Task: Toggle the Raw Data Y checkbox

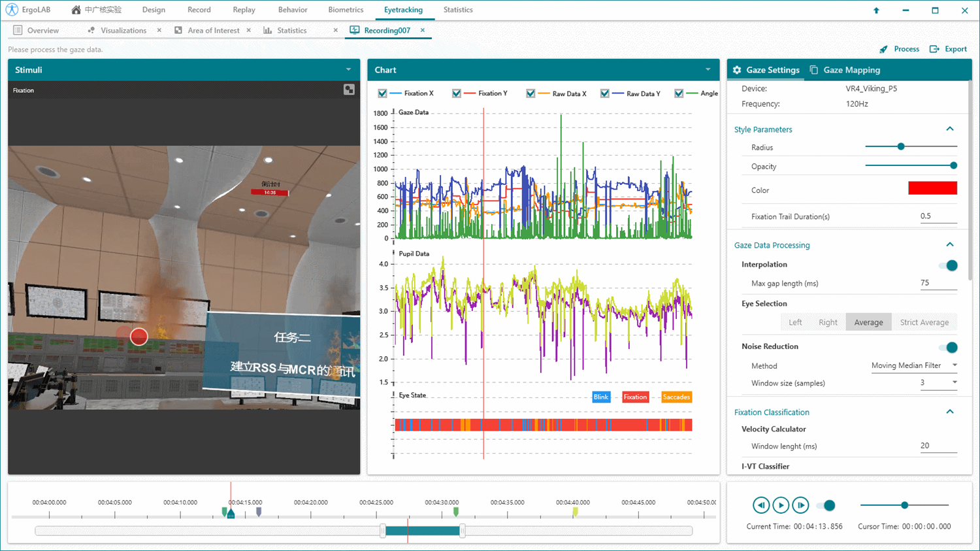Action: 605,93
